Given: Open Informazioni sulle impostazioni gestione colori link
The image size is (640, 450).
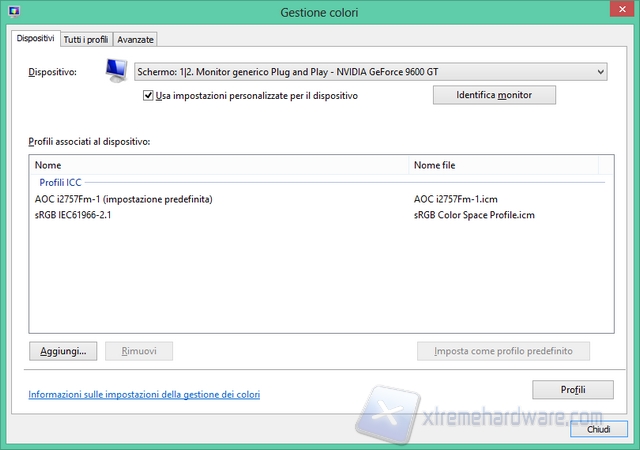Looking at the screenshot, I should point(144,395).
